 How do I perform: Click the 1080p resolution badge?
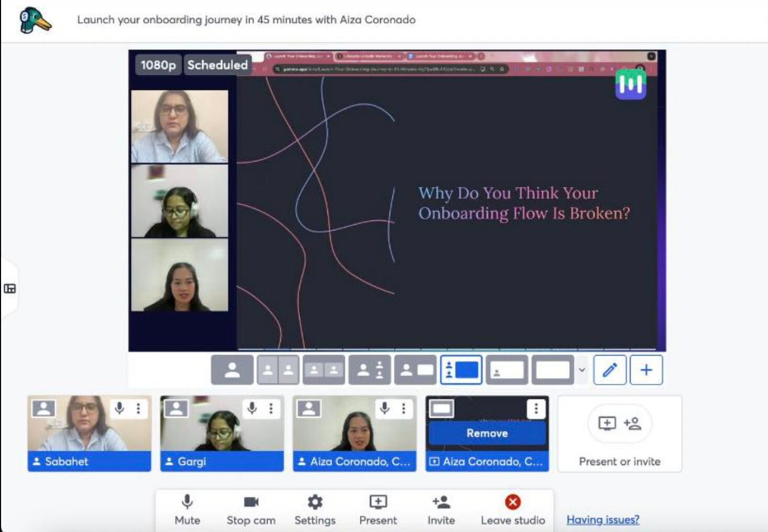pyautogui.click(x=158, y=65)
